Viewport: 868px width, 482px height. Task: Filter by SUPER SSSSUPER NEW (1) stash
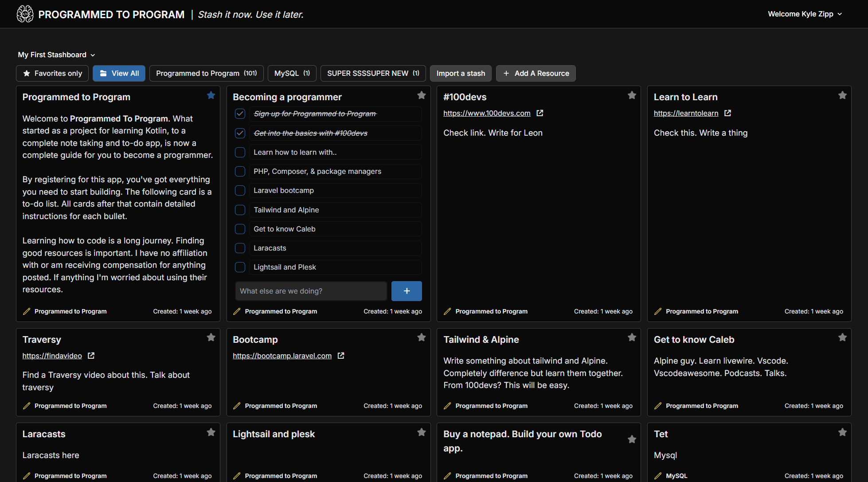click(x=373, y=73)
